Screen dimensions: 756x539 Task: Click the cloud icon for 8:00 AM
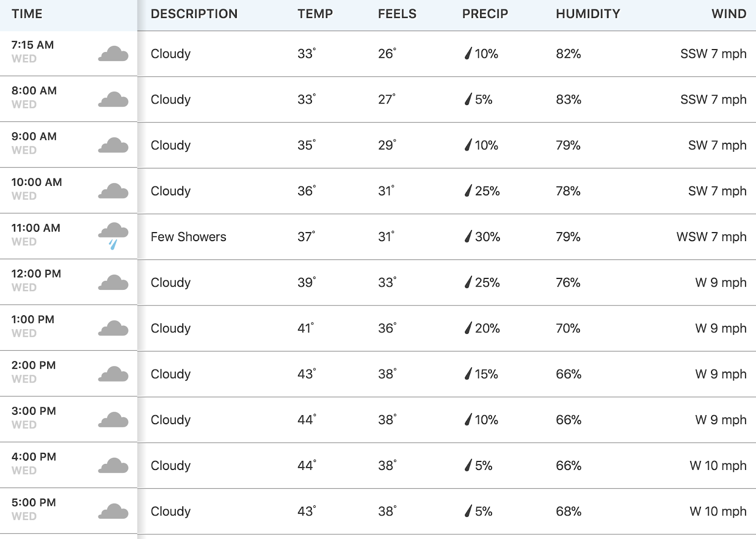[113, 100]
